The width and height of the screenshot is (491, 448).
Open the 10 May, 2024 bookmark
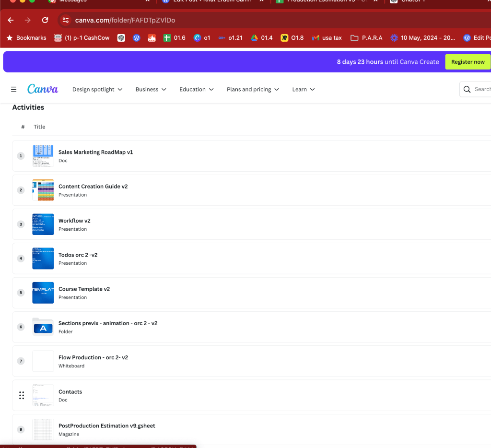(x=423, y=38)
